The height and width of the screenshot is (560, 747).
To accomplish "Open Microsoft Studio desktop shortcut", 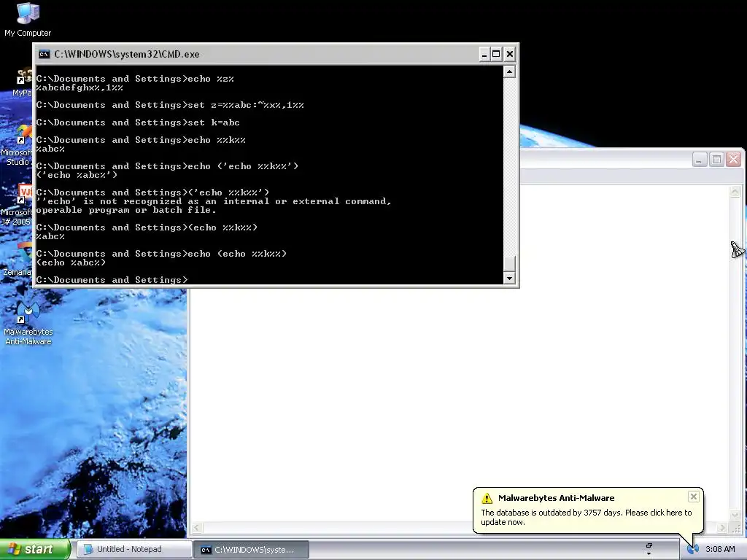I will click(16, 146).
